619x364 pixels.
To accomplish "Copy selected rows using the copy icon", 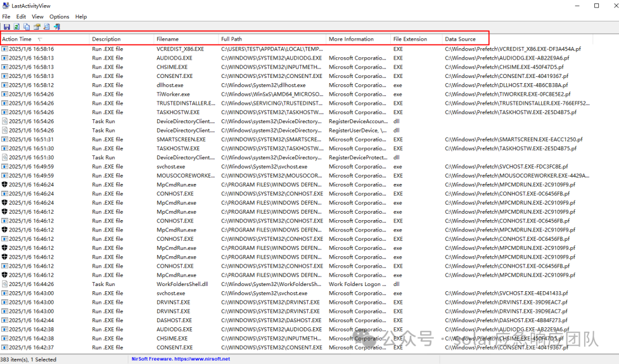I will pos(26,26).
